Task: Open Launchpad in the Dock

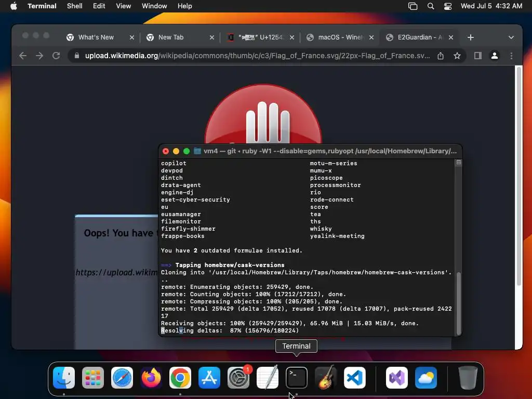Action: coord(93,378)
